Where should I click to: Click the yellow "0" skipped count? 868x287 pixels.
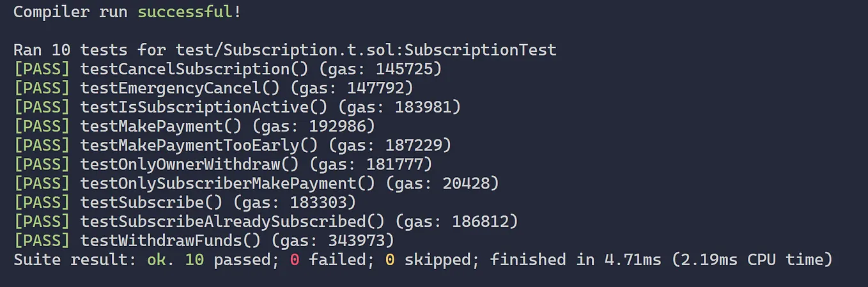tap(389, 260)
